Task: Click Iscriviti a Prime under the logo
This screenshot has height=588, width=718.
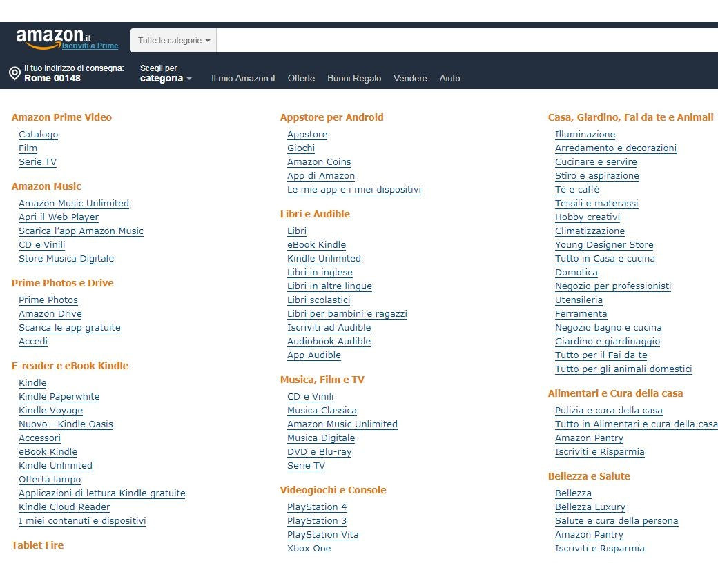Action: [90, 46]
